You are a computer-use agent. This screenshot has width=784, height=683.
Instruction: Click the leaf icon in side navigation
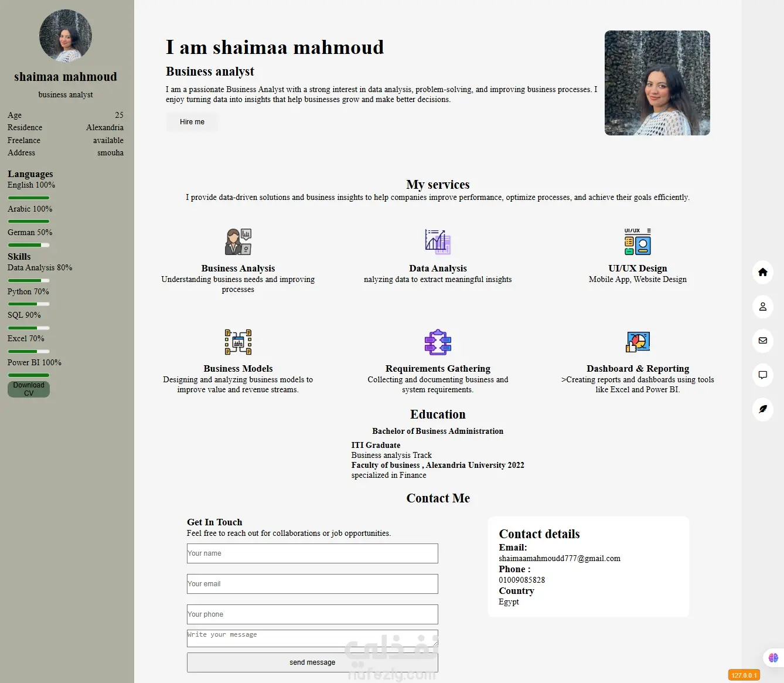tap(762, 409)
